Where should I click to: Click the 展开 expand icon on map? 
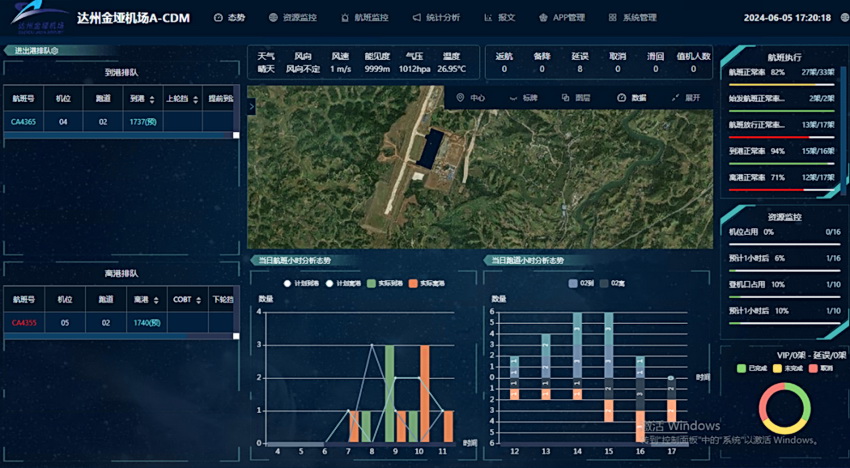point(675,98)
